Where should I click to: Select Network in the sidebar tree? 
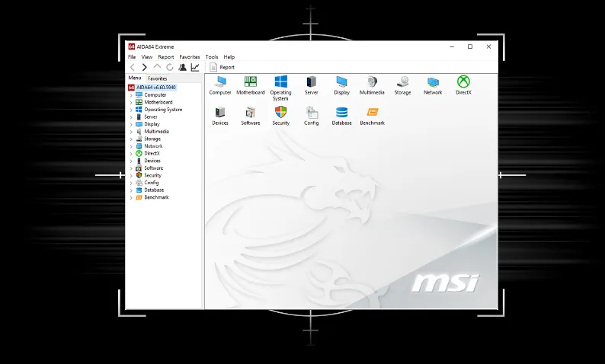point(153,146)
